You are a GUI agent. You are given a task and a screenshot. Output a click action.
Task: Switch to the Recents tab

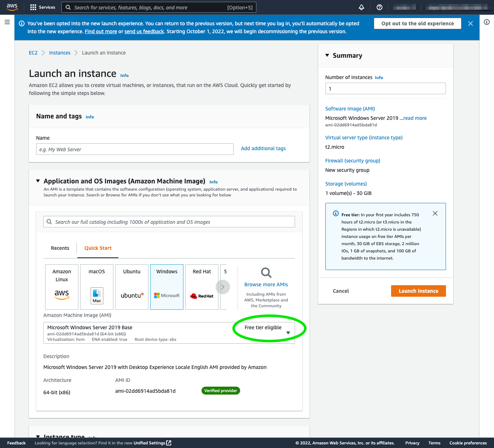click(60, 248)
